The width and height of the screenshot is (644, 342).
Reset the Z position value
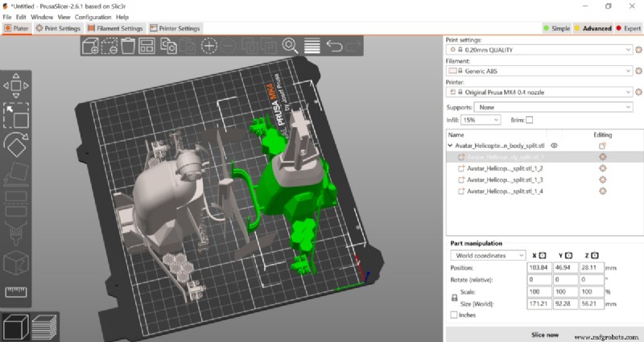point(595,255)
